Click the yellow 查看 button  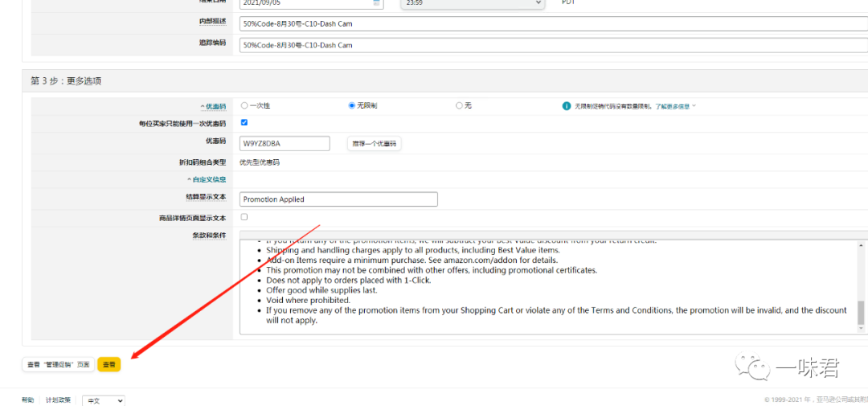(x=109, y=364)
